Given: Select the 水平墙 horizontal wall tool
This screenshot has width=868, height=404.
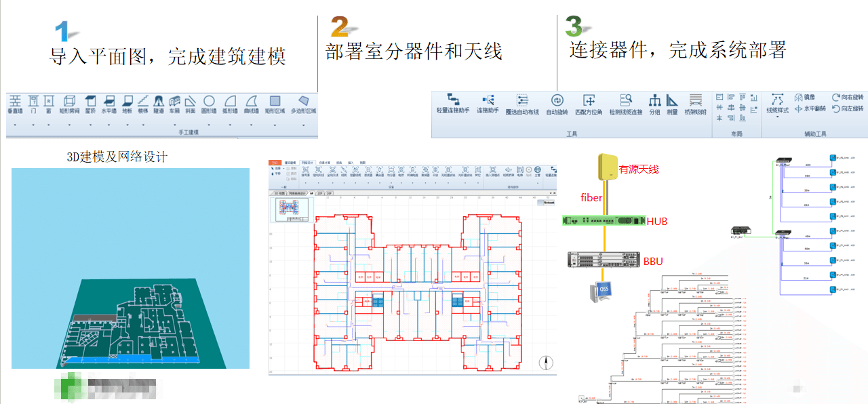Looking at the screenshot, I should pos(108,105).
